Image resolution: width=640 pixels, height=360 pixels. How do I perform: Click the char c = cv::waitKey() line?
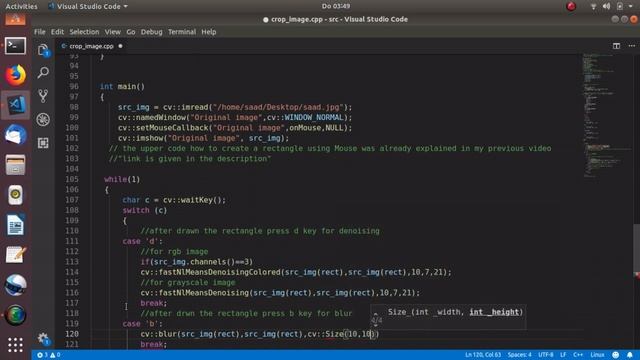(174, 200)
